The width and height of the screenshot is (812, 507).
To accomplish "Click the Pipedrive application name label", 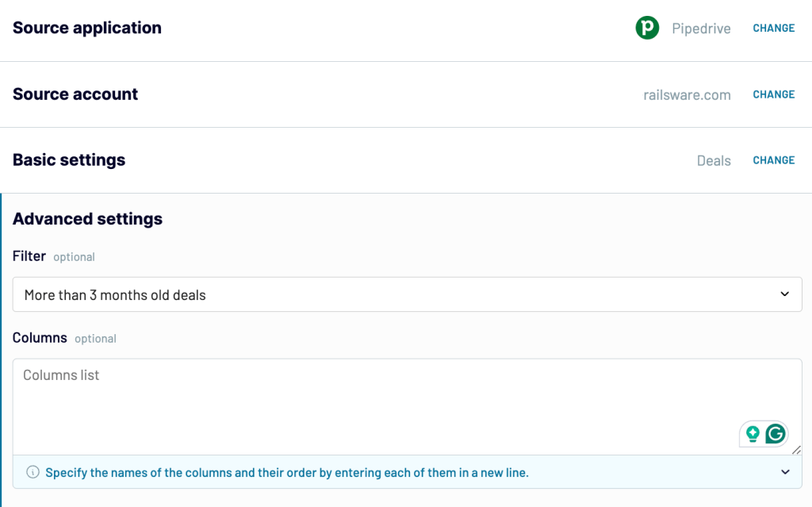I will tap(701, 29).
